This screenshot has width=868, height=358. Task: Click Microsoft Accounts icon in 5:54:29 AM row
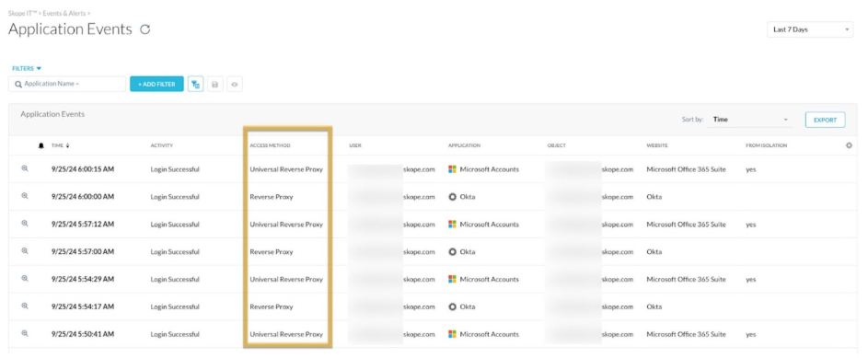(452, 280)
